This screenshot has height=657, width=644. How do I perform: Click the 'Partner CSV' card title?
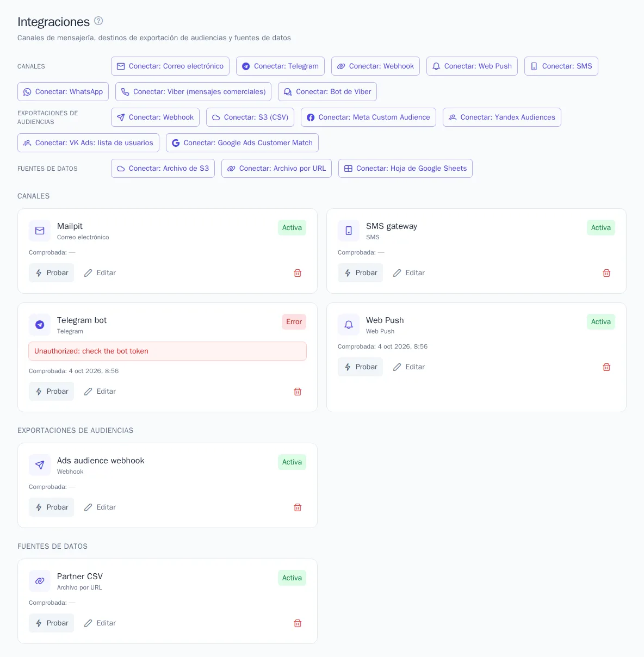point(80,577)
